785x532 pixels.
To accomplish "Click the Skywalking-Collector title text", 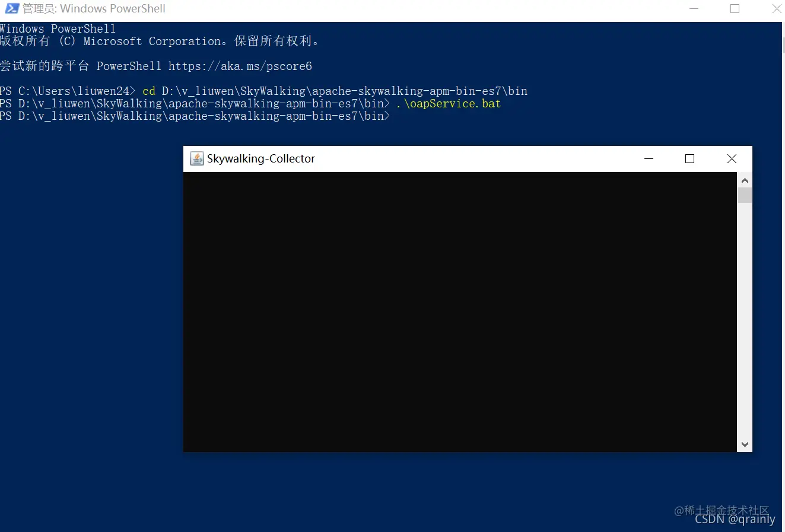I will [261, 158].
